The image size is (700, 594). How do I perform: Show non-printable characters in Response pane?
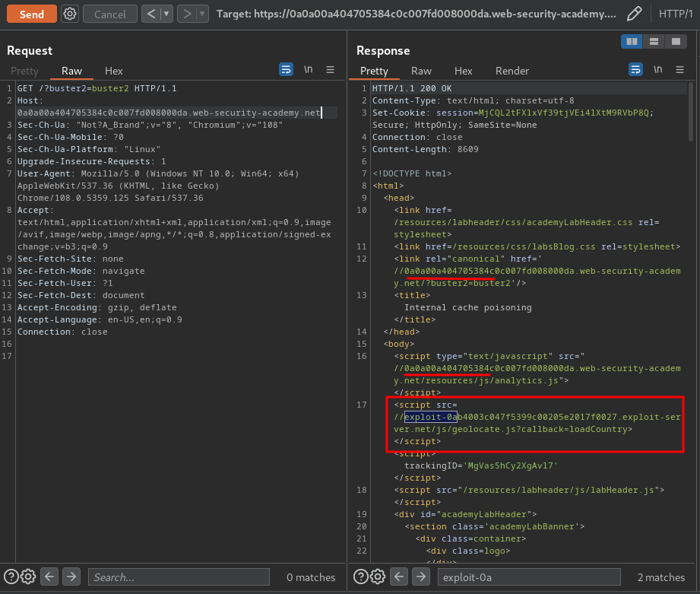pyautogui.click(x=658, y=70)
